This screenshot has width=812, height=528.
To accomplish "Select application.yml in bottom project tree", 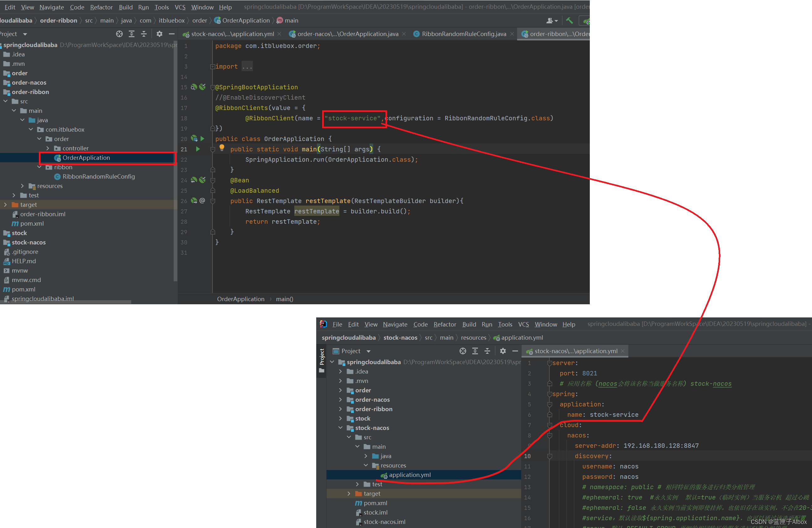I will (x=409, y=475).
